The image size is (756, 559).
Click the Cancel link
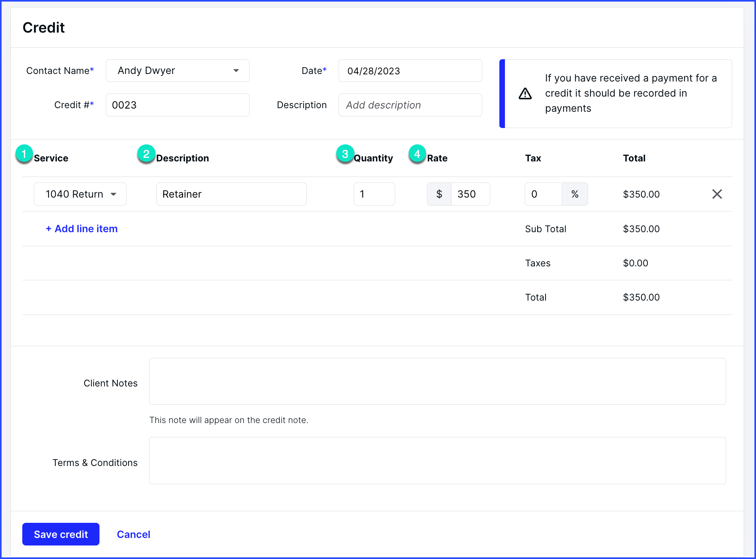tap(133, 534)
